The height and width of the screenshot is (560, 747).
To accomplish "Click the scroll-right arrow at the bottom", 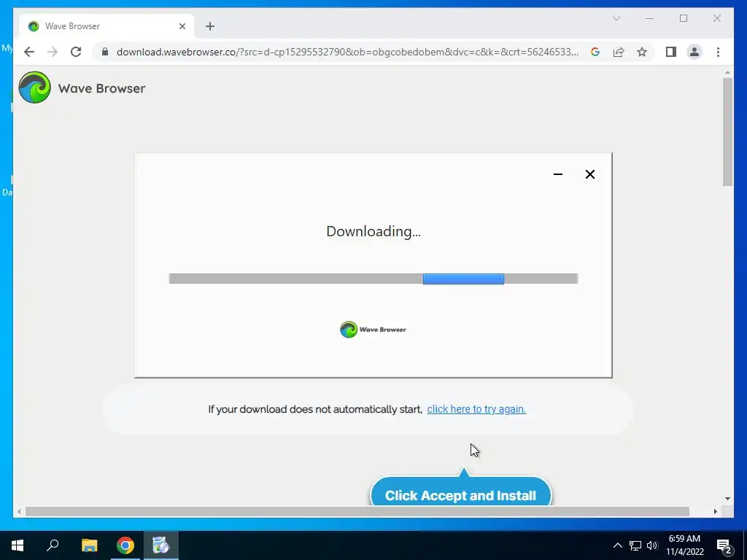I will 716,511.
